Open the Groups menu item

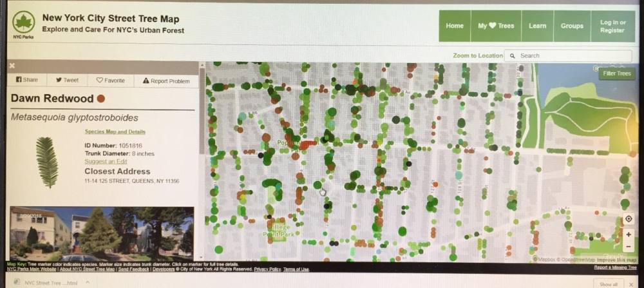click(572, 26)
